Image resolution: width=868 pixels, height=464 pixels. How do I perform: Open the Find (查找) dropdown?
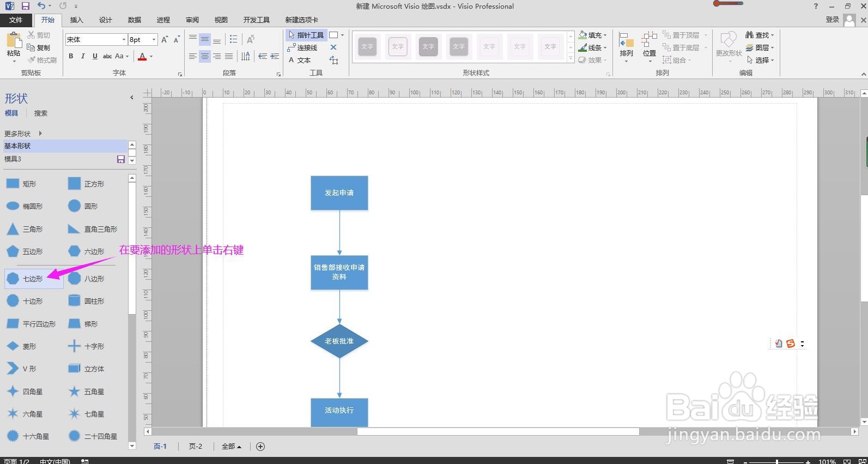760,35
